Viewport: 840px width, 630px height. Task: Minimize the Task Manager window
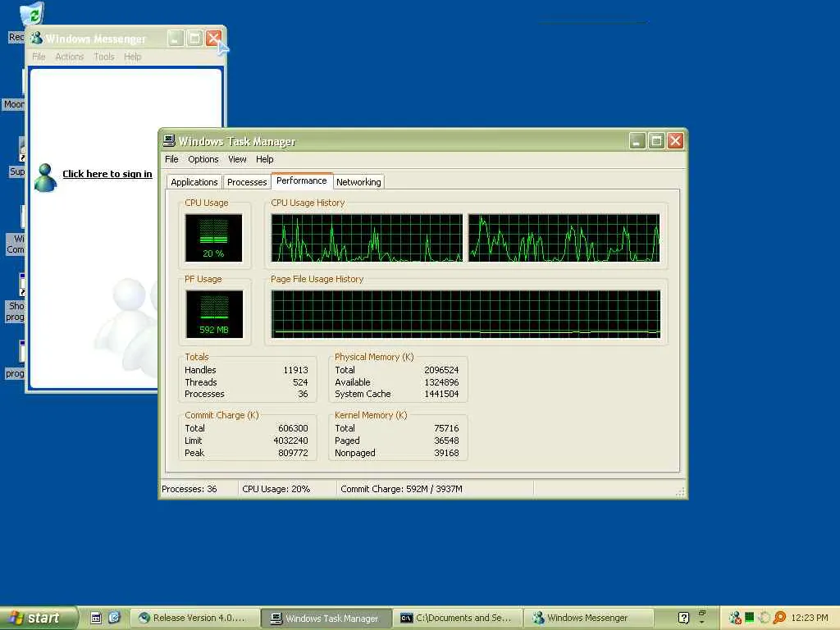637,141
